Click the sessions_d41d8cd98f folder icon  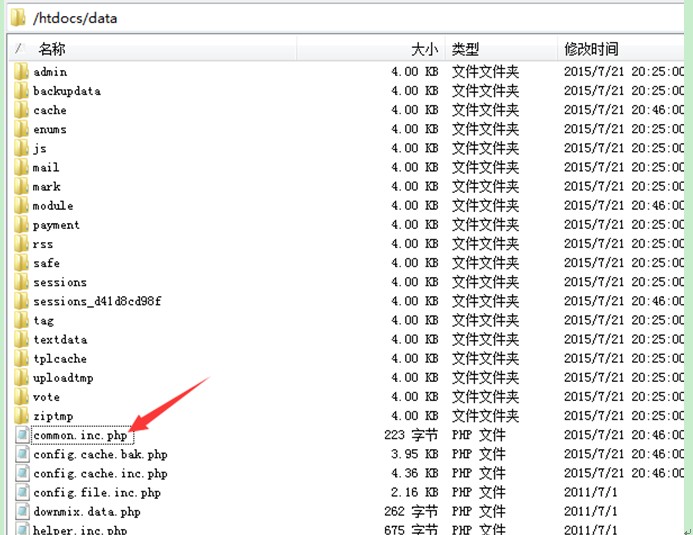pyautogui.click(x=22, y=301)
